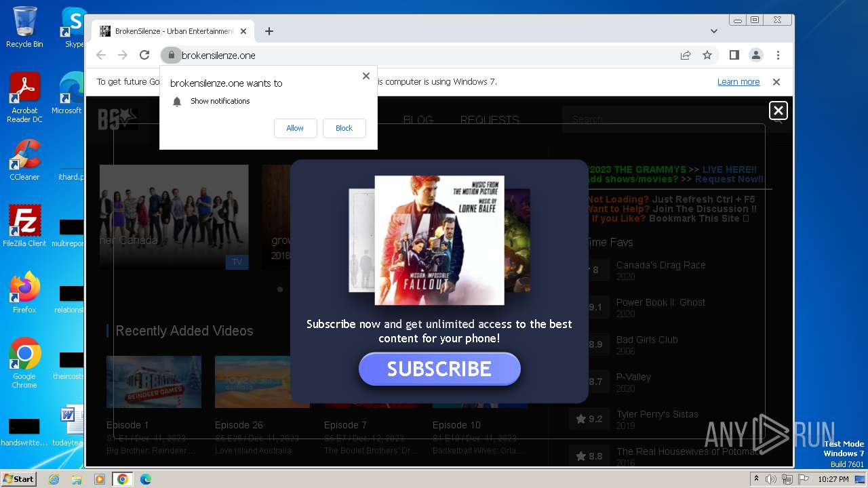Image resolution: width=868 pixels, height=488 pixels.
Task: Open volume control tray icon
Action: click(771, 479)
